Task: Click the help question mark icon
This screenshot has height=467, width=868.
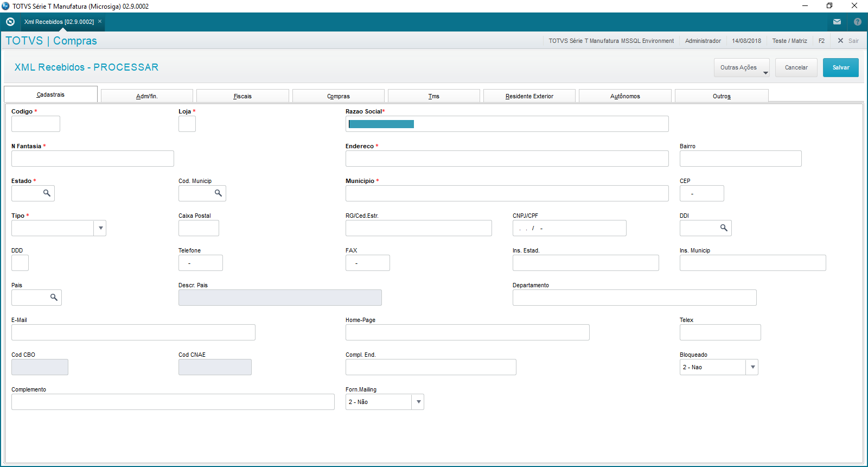Action: coord(858,22)
